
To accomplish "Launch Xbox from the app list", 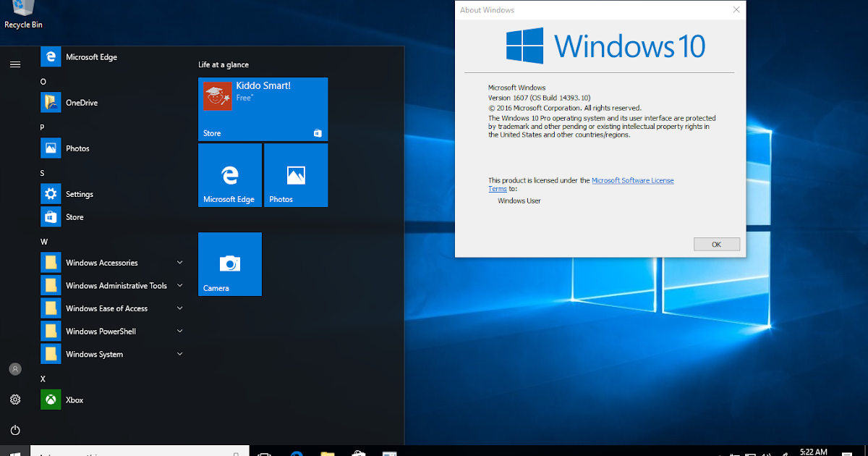I will 112,400.
